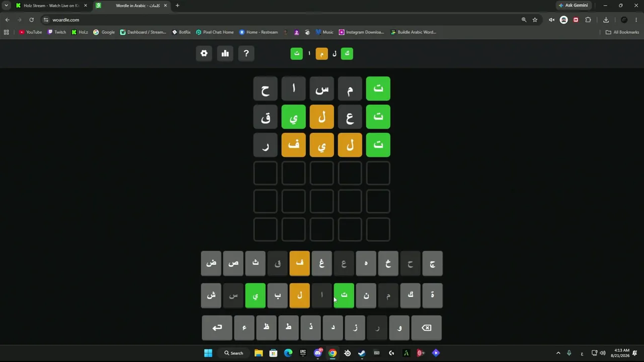Tap the ش key
644x362 pixels.
pyautogui.click(x=211, y=296)
